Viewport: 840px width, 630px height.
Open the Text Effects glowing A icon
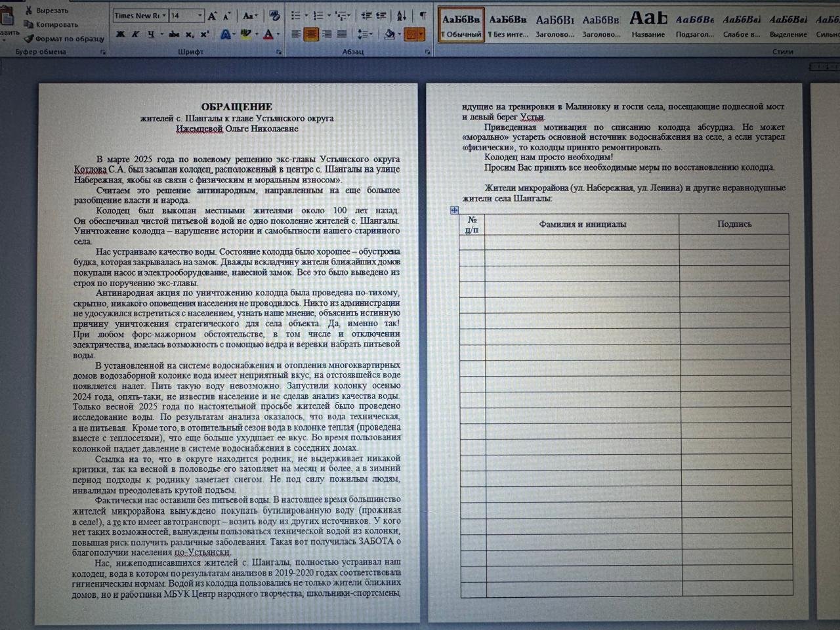(224, 34)
